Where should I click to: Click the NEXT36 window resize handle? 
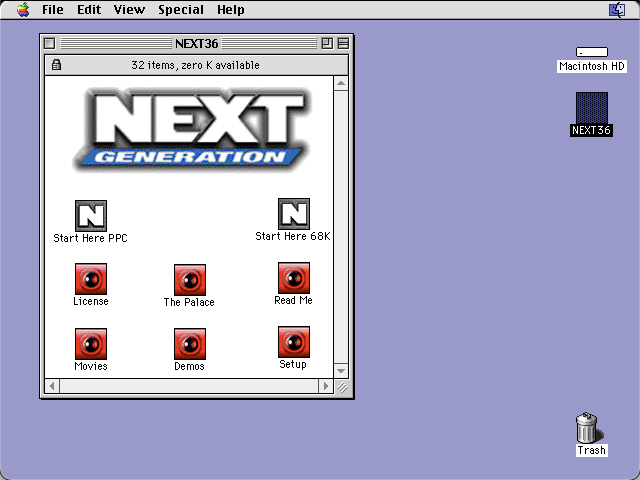[x=342, y=387]
